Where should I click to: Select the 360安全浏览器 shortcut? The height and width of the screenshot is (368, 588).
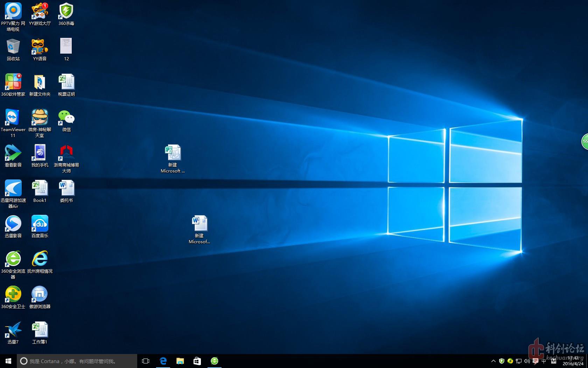[x=13, y=265]
